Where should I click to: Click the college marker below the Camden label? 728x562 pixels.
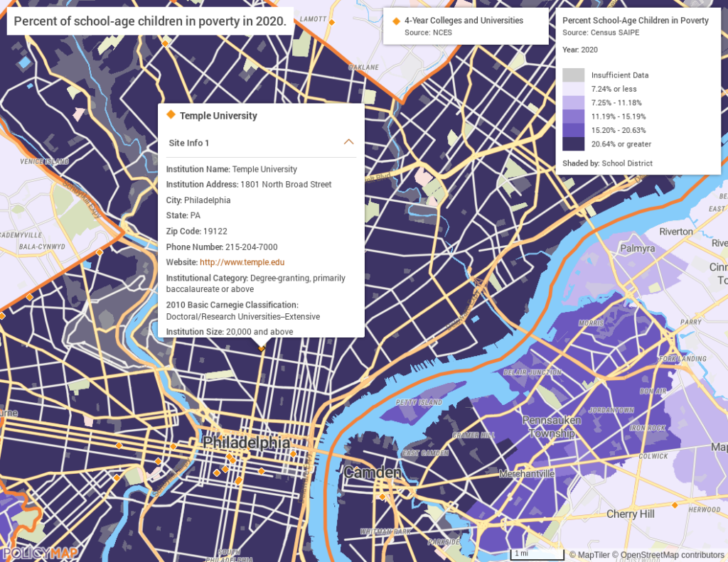382,497
